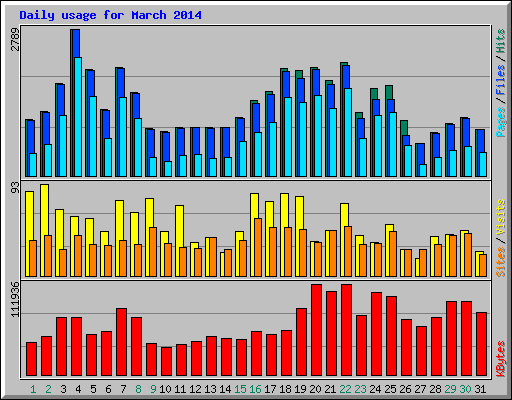512x400 pixels.
Task: Click day label 10 on the axis
Action: tap(165, 389)
